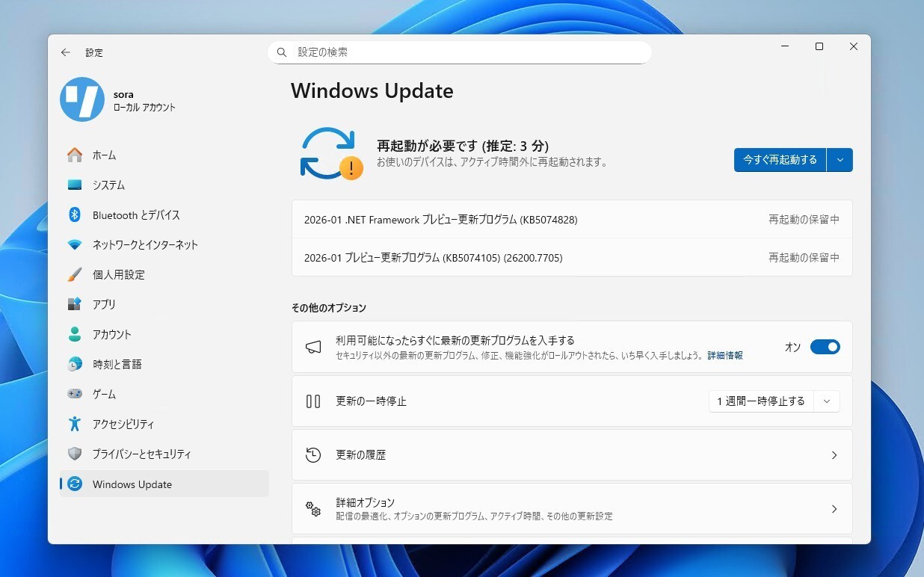
Task: Select 個人用設定 in sidebar
Action: coord(164,274)
